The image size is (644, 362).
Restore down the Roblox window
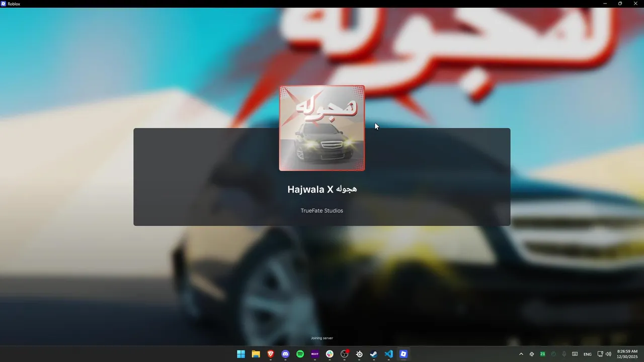pyautogui.click(x=620, y=4)
